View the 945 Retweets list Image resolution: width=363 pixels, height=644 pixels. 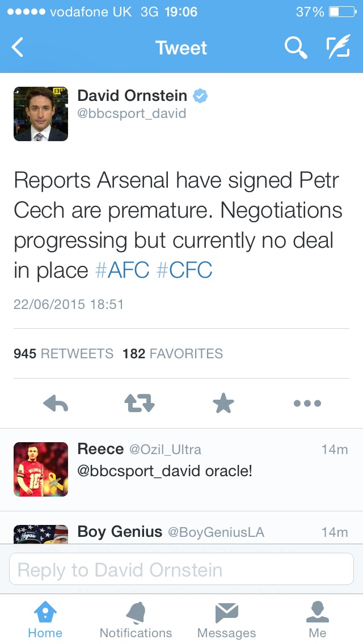(x=64, y=354)
